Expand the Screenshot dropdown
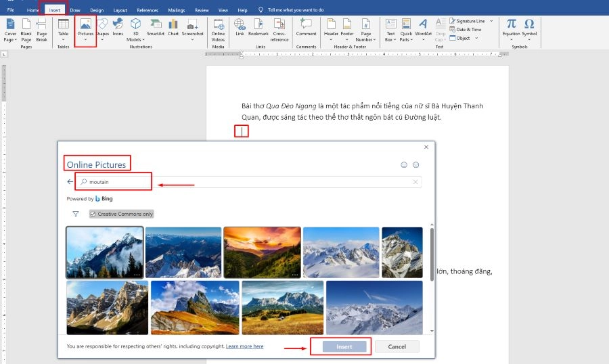 coord(192,39)
